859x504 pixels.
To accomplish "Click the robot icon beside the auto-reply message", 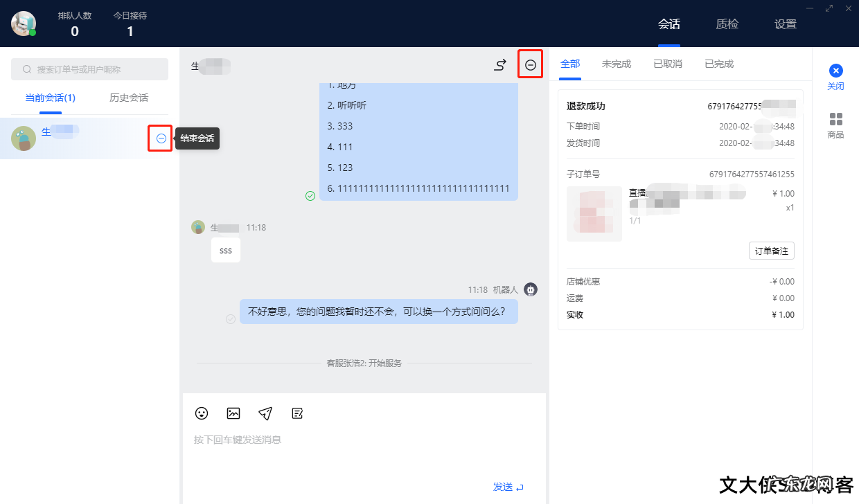I will [x=531, y=289].
